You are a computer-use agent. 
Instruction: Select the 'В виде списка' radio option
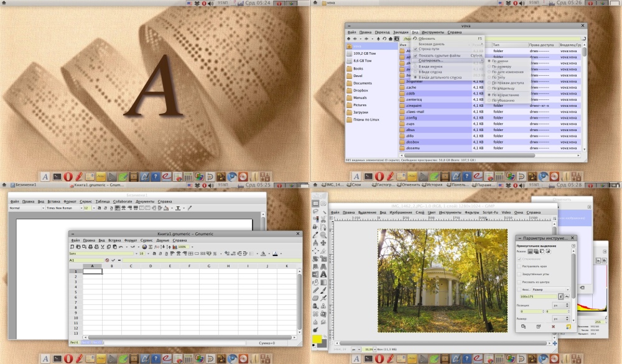click(x=448, y=72)
